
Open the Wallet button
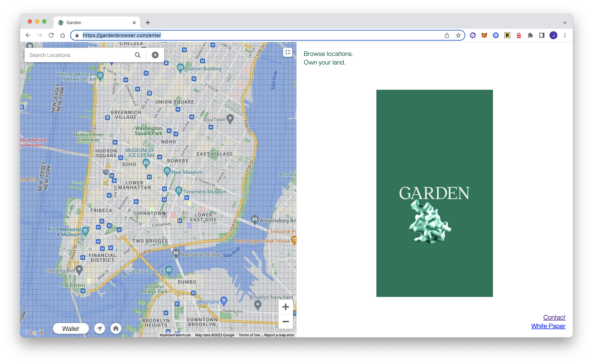(71, 328)
